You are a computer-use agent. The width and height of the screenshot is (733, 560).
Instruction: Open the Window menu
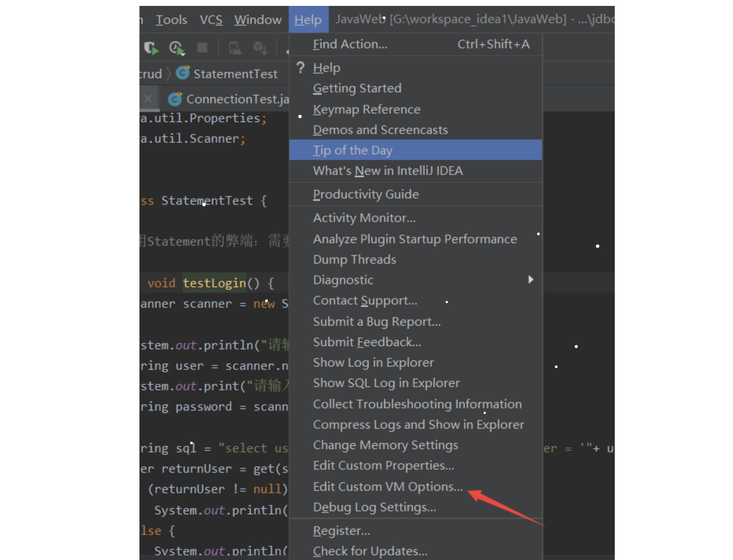point(258,19)
